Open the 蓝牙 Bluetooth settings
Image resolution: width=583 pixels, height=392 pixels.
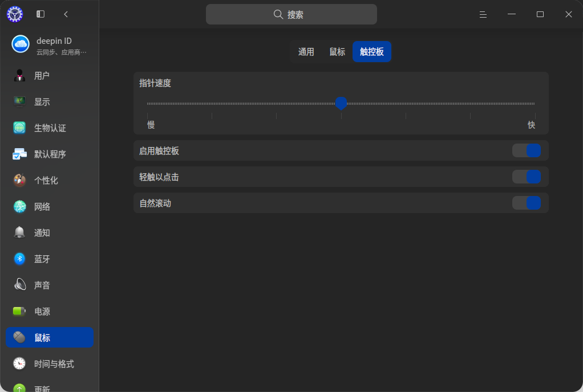(x=50, y=259)
